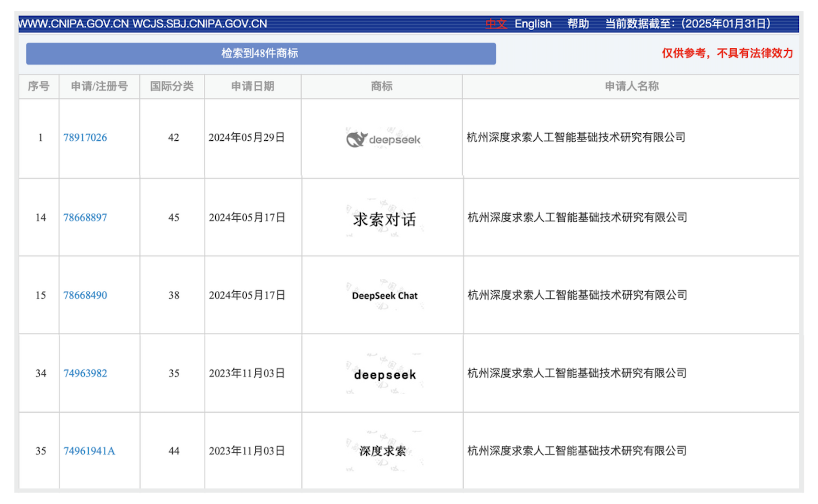The image size is (818, 504).
Task: Click serial number 34
Action: tap(41, 373)
